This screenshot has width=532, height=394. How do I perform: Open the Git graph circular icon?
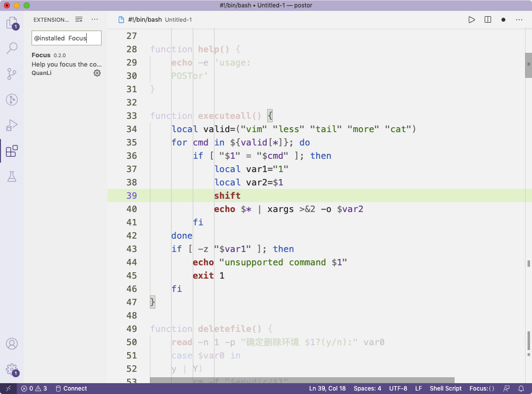pos(12,100)
